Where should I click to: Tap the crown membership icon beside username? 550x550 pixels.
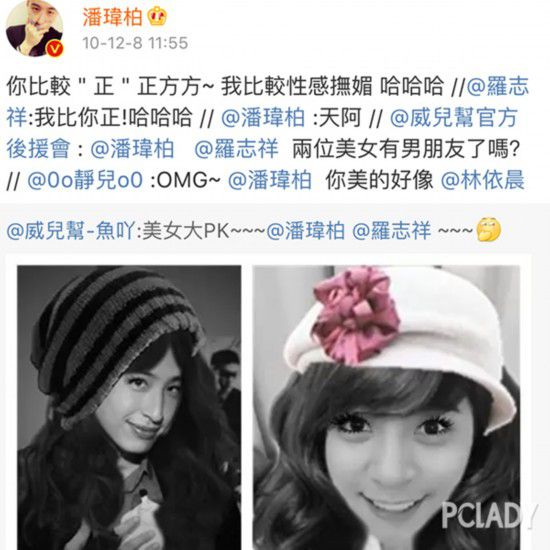point(157,17)
